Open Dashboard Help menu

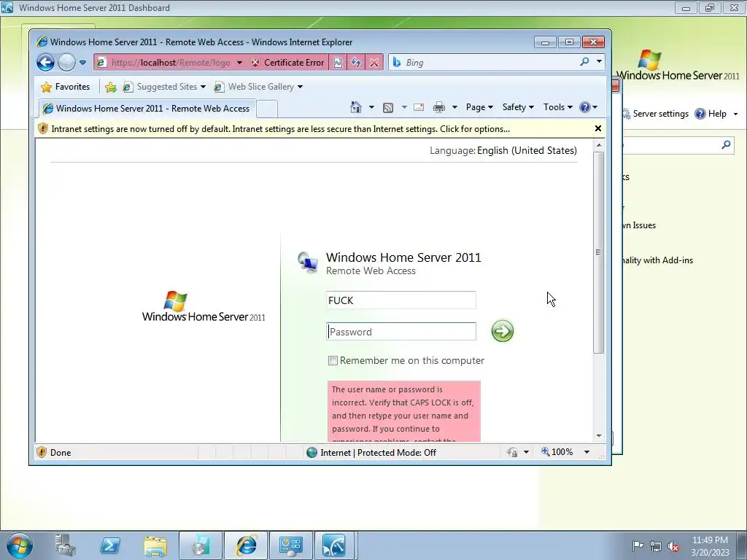(716, 114)
